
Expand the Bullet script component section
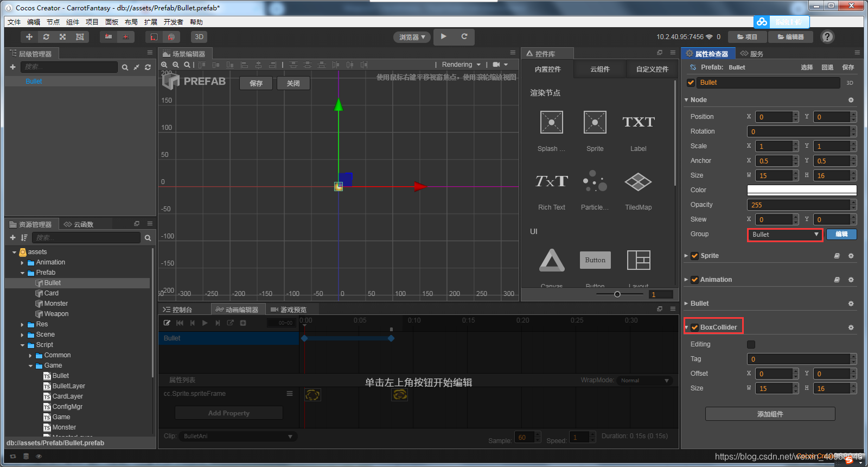pos(686,304)
